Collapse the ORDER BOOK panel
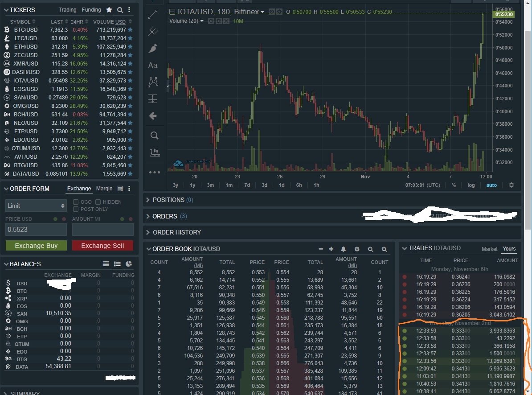Screen dimensions: 532x395 pyautogui.click(x=149, y=249)
